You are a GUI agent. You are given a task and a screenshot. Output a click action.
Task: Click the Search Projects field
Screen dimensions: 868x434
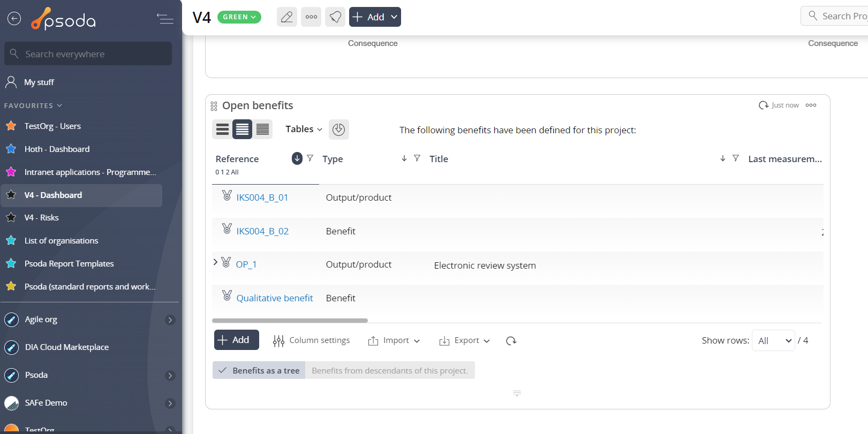pyautogui.click(x=835, y=16)
